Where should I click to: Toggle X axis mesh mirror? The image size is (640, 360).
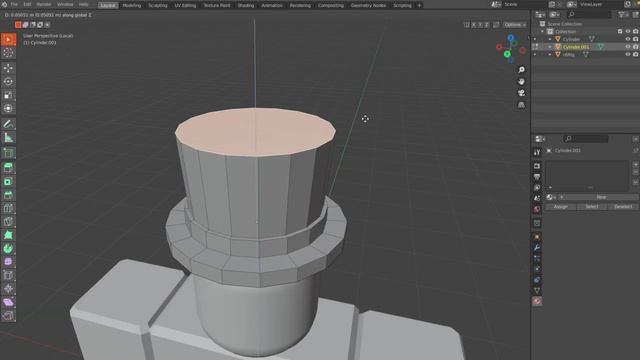(x=474, y=25)
